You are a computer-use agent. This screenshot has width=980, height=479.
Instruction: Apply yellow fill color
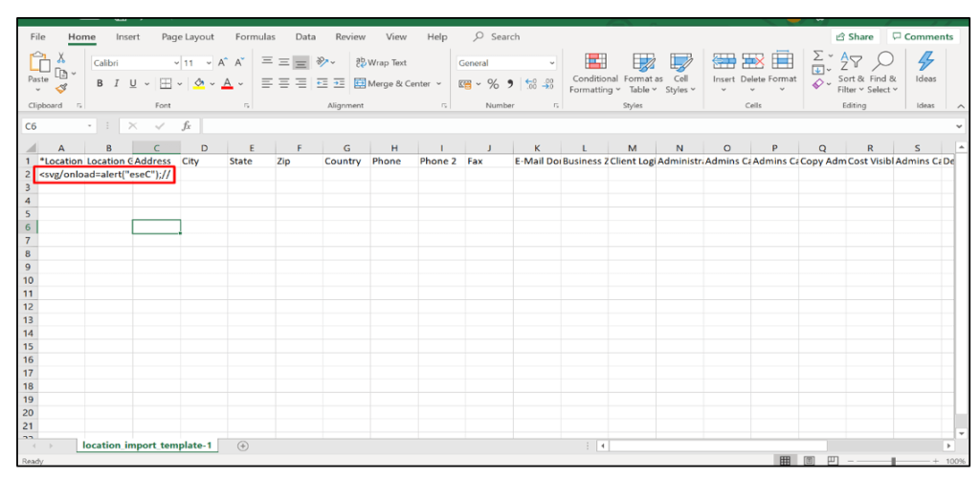199,83
